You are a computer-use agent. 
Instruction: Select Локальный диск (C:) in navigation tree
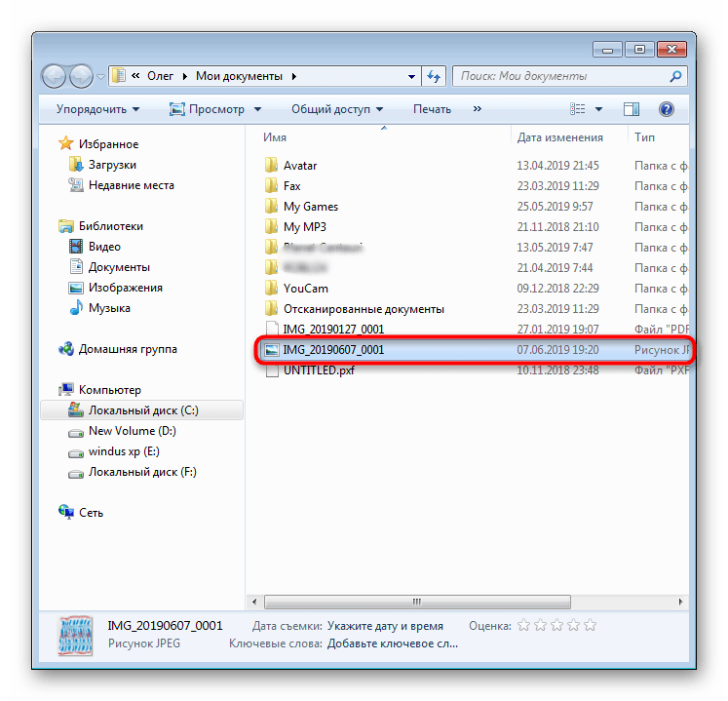(142, 410)
